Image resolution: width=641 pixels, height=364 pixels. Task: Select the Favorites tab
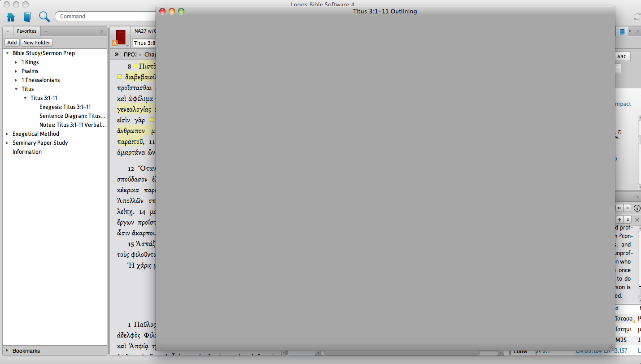(x=26, y=31)
